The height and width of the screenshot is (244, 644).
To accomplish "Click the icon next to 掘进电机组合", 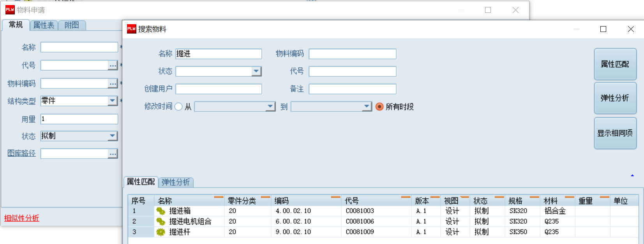I will [161, 221].
